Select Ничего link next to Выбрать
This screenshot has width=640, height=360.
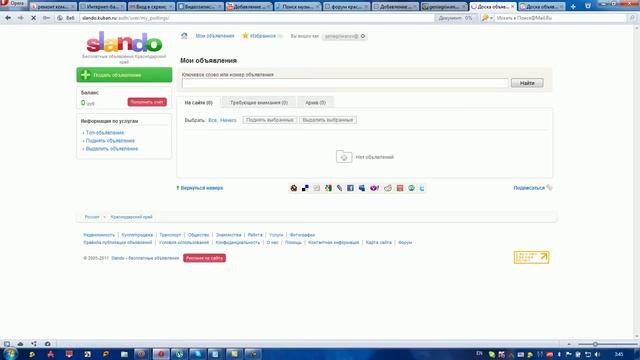pyautogui.click(x=228, y=120)
